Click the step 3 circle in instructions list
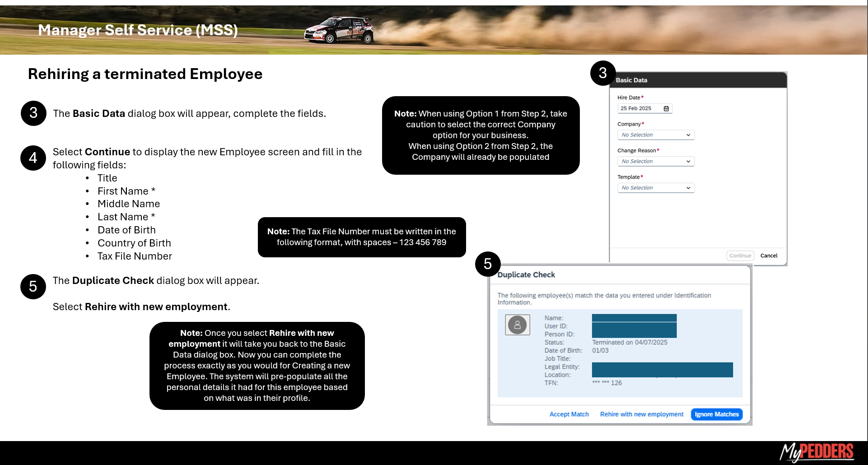This screenshot has height=465, width=868. tap(33, 113)
